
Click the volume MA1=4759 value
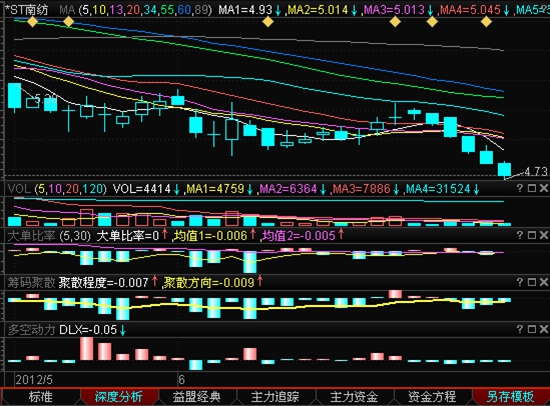point(215,189)
